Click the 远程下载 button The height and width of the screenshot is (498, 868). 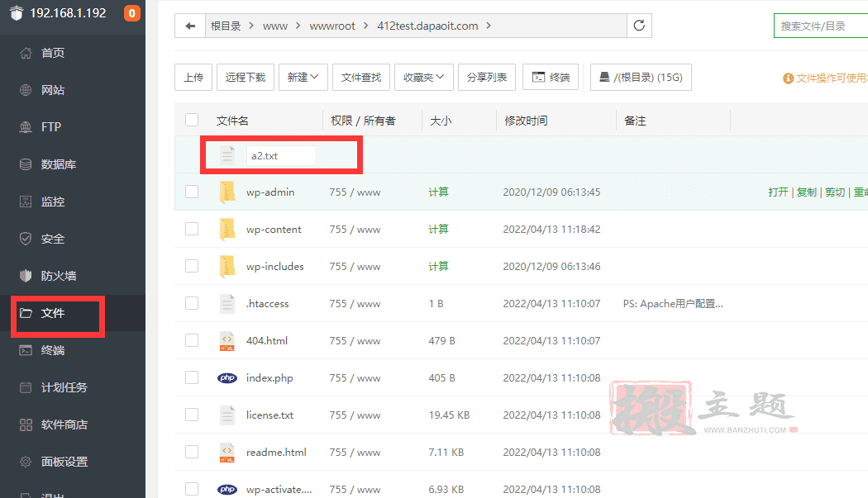tap(246, 77)
